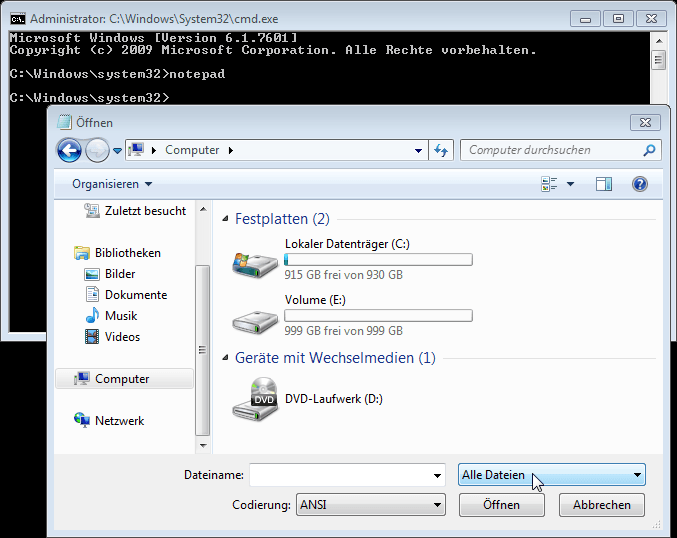Click the E: drive capacity bar
Screen dimensions: 677x538
pos(378,316)
